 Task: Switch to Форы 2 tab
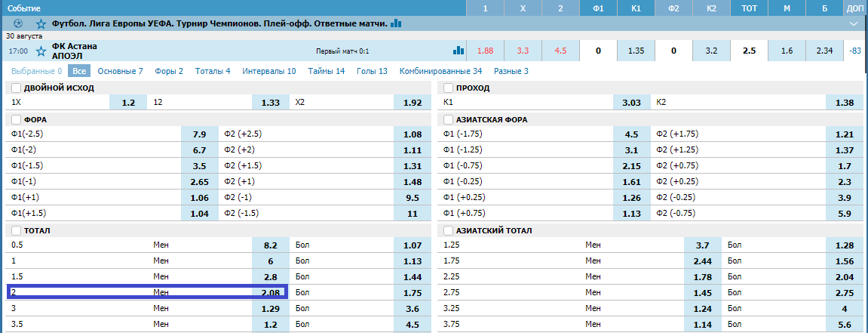(x=169, y=71)
